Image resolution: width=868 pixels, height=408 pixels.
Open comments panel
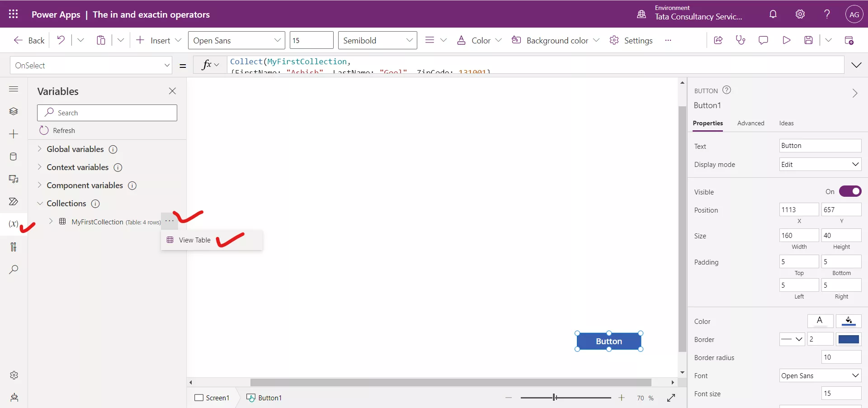[x=763, y=40]
